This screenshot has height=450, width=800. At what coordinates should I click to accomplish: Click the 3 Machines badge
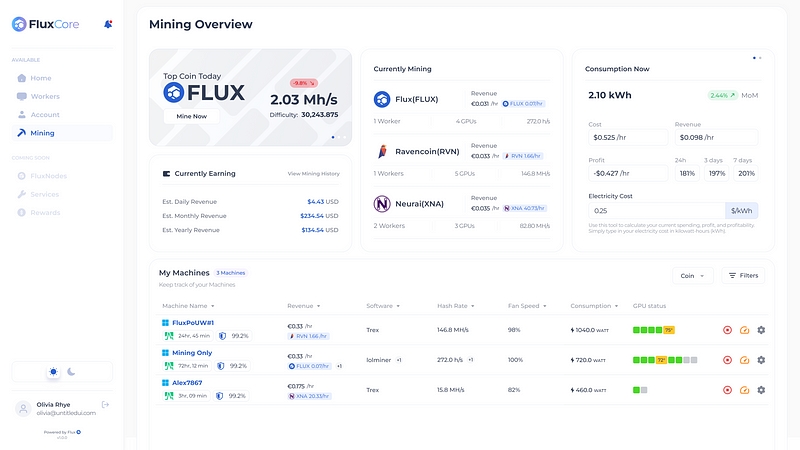click(x=231, y=273)
